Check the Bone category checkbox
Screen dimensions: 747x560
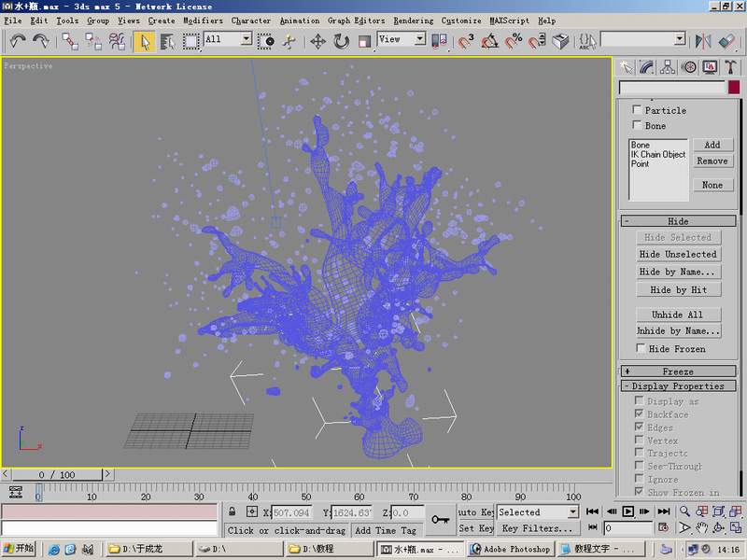point(638,125)
